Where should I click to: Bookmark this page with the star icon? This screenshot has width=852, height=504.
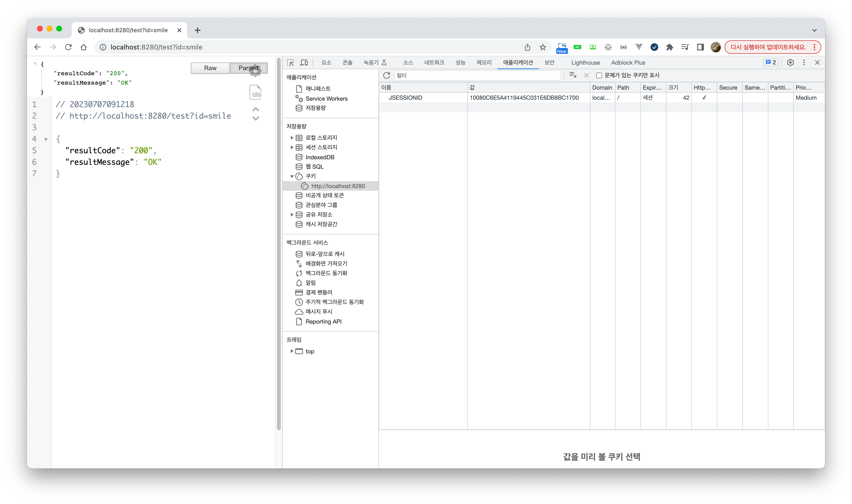[x=543, y=47]
